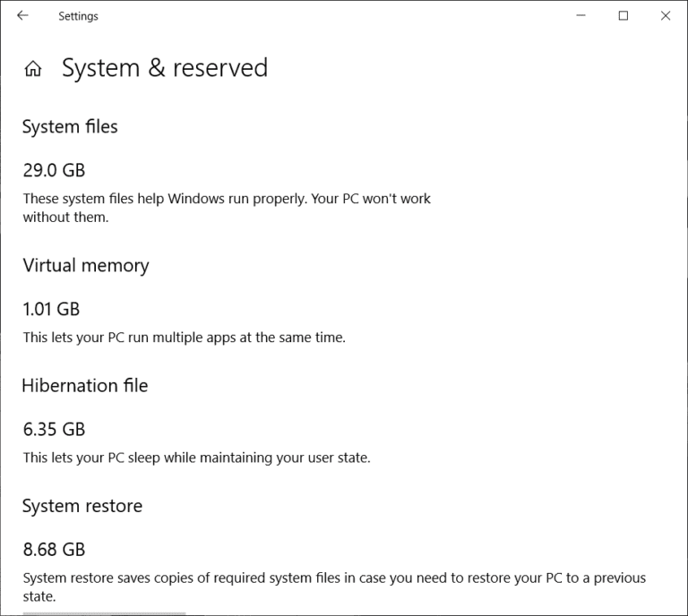
Task: Select the Hibernation file heading
Action: (x=85, y=386)
